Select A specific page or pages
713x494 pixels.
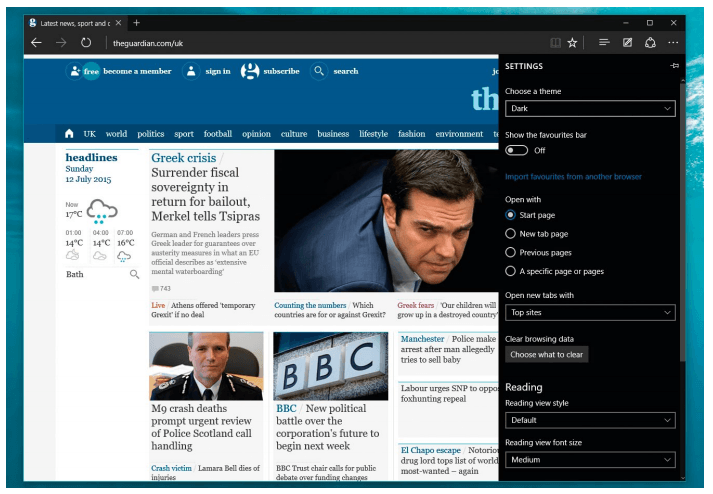point(510,271)
